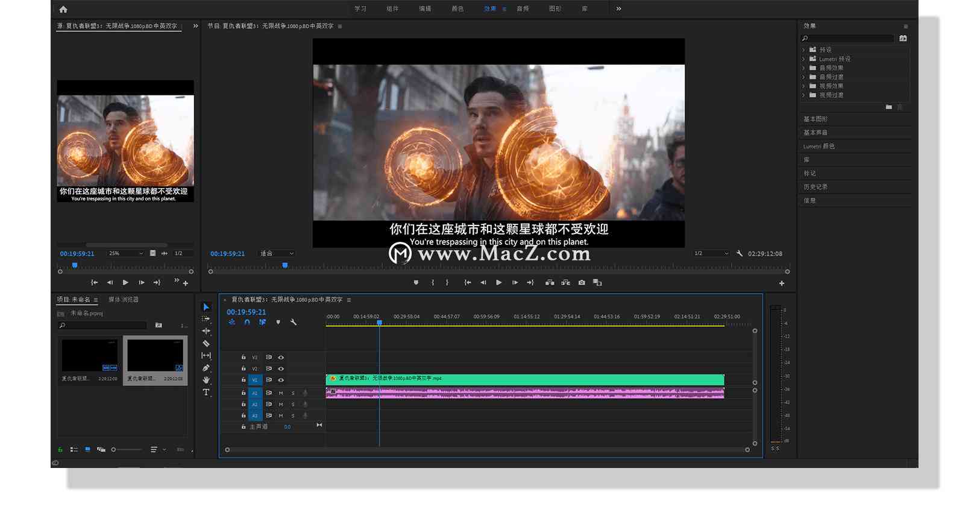Switch Project panel to icon view
This screenshot has height=506, width=980.
pyautogui.click(x=87, y=449)
